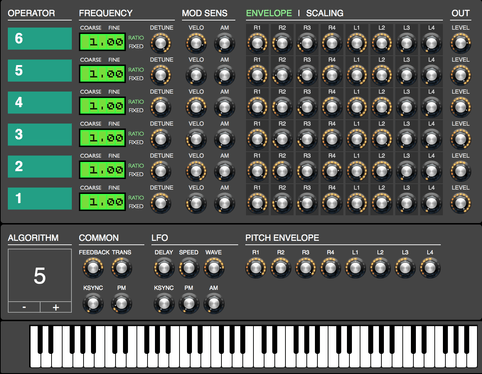Click operator 6 output LEVEL knob
This screenshot has height=374, width=482.
pyautogui.click(x=460, y=43)
